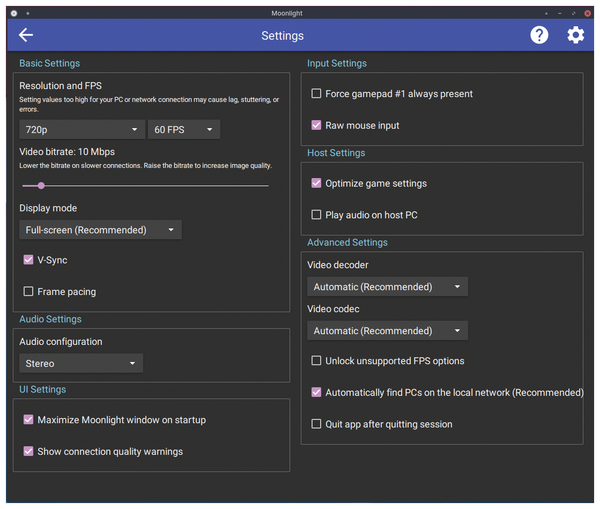
Task: Close the Moonlight window
Action: click(x=587, y=13)
